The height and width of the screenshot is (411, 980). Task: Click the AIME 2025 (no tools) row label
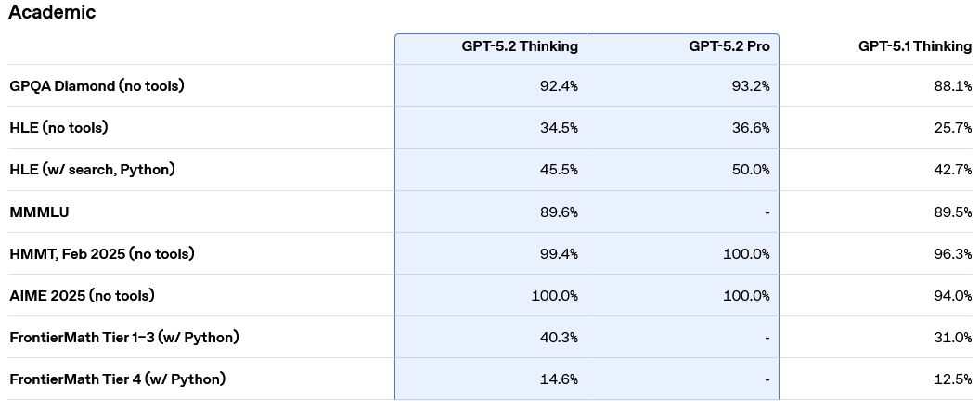pos(82,296)
